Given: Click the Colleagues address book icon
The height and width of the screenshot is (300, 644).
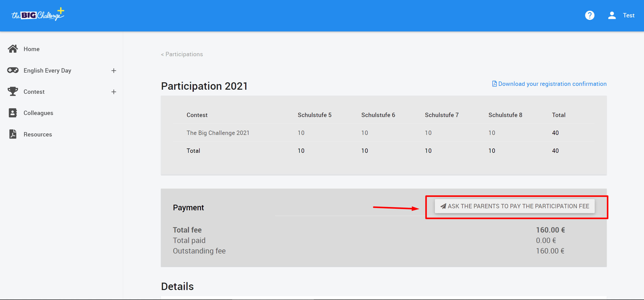Looking at the screenshot, I should coord(13,113).
